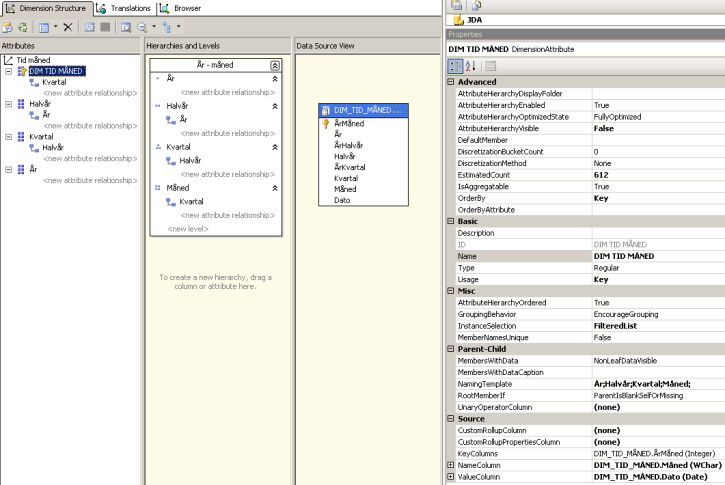
Task: Collapse the Halvår level chevron in hierarchy
Action: coord(275,106)
